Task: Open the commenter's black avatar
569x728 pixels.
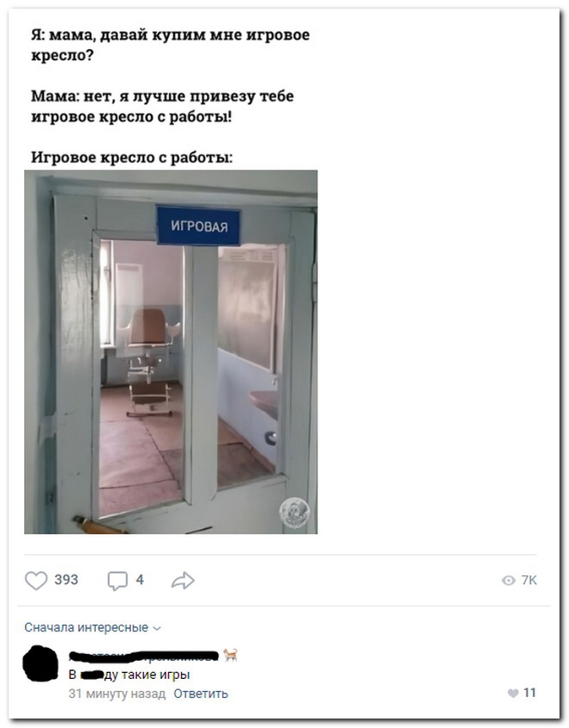Action: [41, 664]
